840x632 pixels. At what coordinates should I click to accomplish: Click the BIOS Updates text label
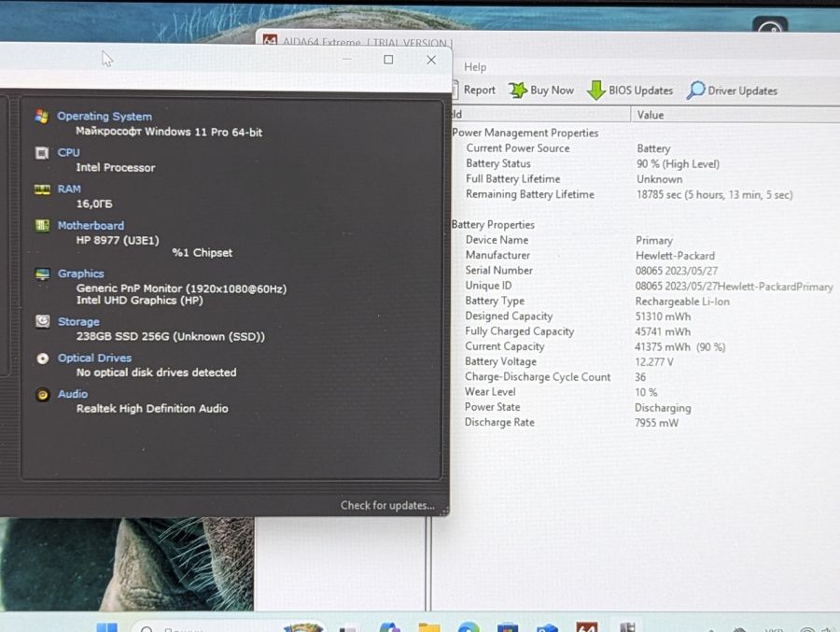coord(640,91)
